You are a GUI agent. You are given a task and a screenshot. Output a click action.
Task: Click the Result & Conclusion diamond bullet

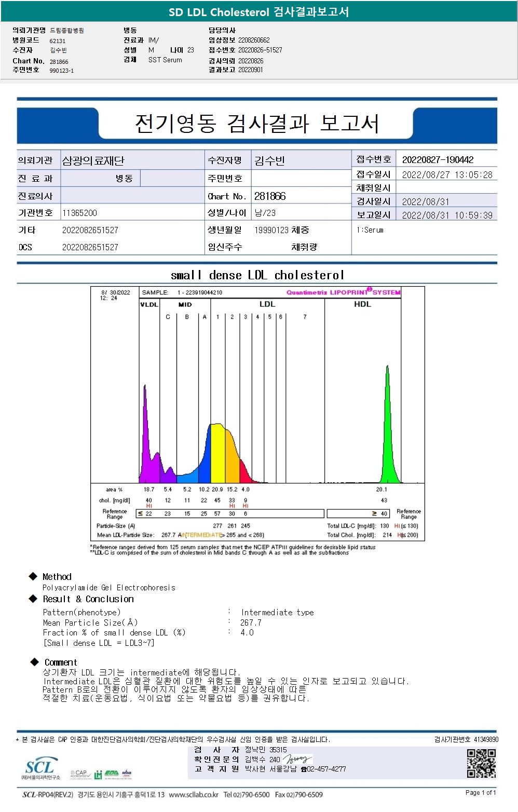(33, 599)
